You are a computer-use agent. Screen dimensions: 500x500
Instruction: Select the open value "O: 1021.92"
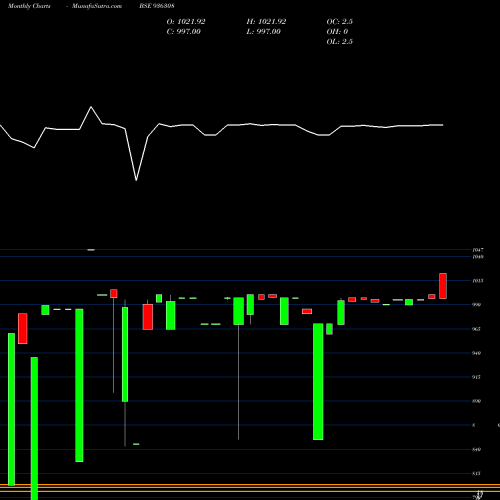[x=186, y=22]
